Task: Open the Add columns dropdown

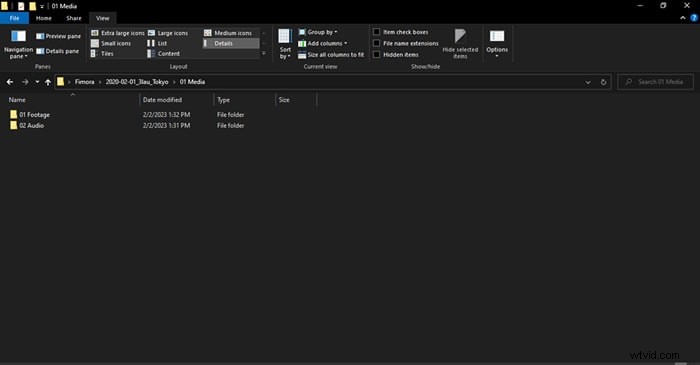Action: click(x=322, y=43)
